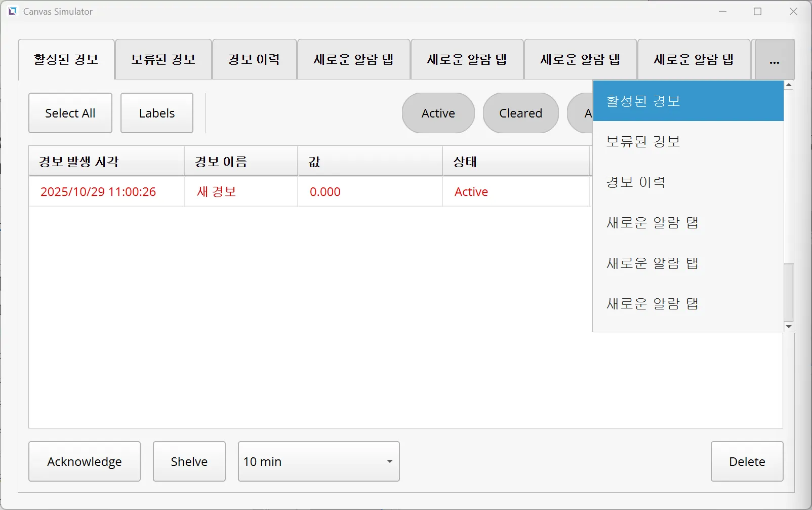The height and width of the screenshot is (510, 812).
Task: Click overflow list scrollbar up arrow
Action: coord(789,85)
